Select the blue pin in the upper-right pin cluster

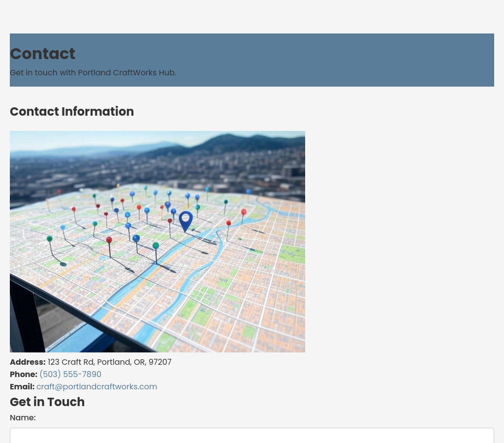(x=249, y=191)
